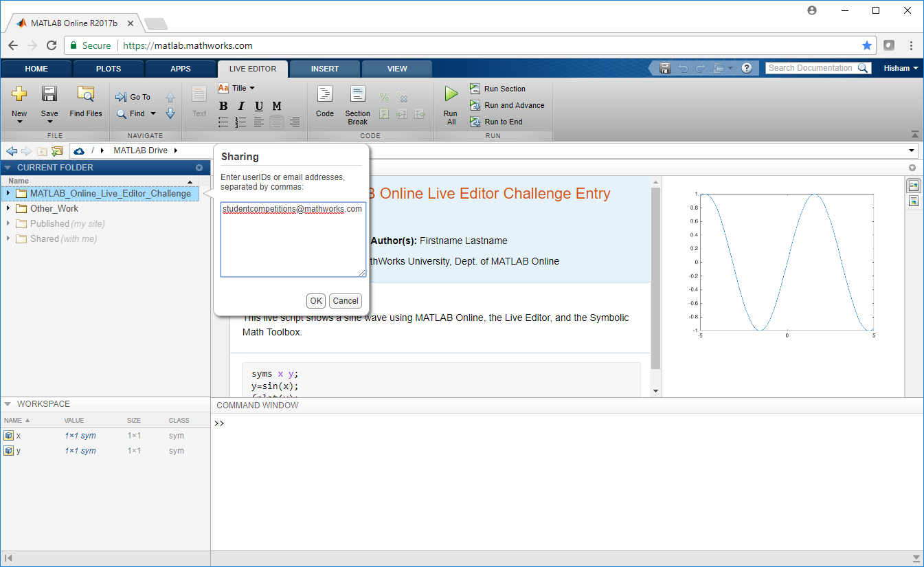Open the New file button
The image size is (924, 567).
click(x=19, y=103)
